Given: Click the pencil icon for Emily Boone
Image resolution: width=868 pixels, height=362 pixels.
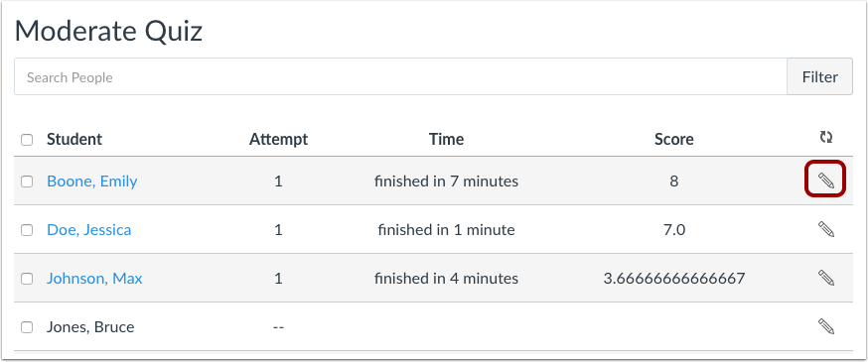Looking at the screenshot, I should tap(826, 181).
